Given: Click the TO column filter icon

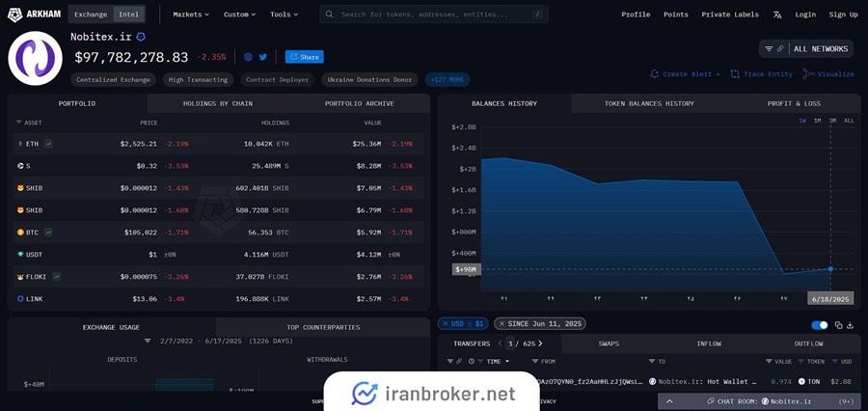Looking at the screenshot, I should (652, 362).
